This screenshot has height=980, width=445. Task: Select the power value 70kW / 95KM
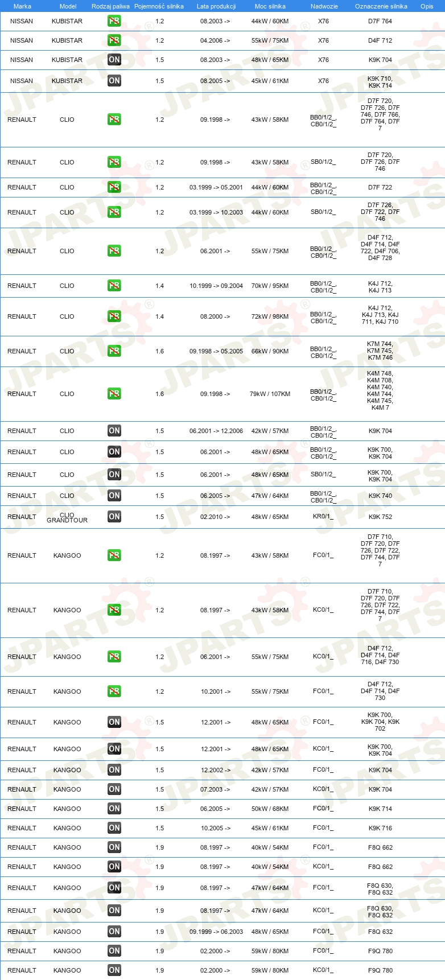click(270, 286)
